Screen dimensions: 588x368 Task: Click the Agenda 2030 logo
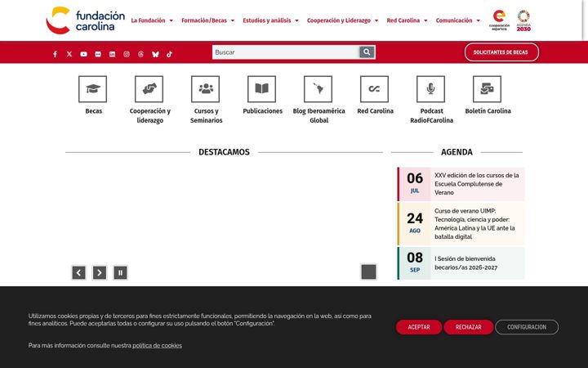tap(523, 20)
